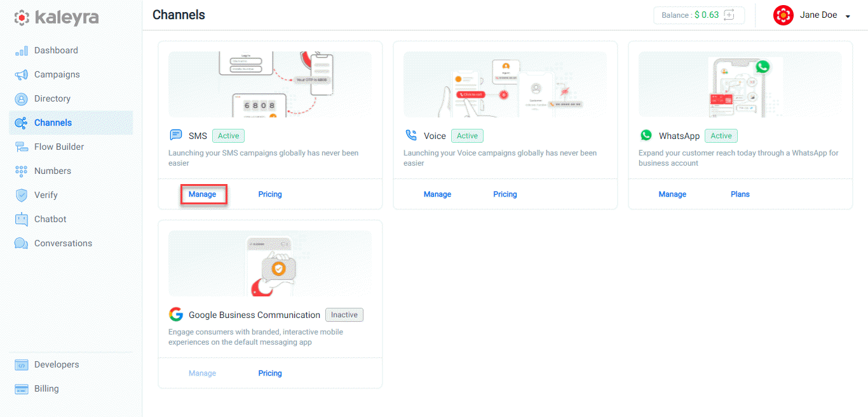Image resolution: width=868 pixels, height=417 pixels.
Task: Click the Dashboard bar chart icon
Action: click(x=22, y=51)
